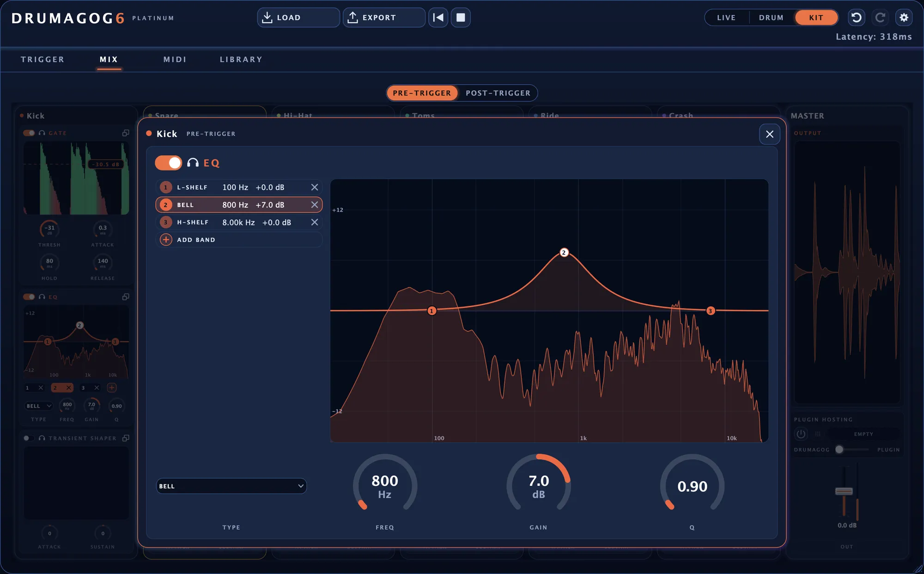Image resolution: width=924 pixels, height=574 pixels.
Task: Select LIVE mode
Action: coord(726,18)
